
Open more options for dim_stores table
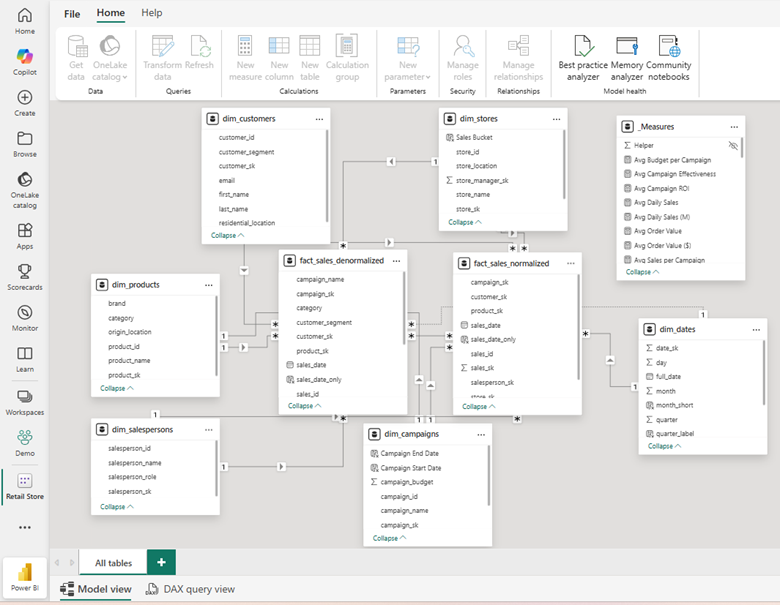[x=557, y=119]
